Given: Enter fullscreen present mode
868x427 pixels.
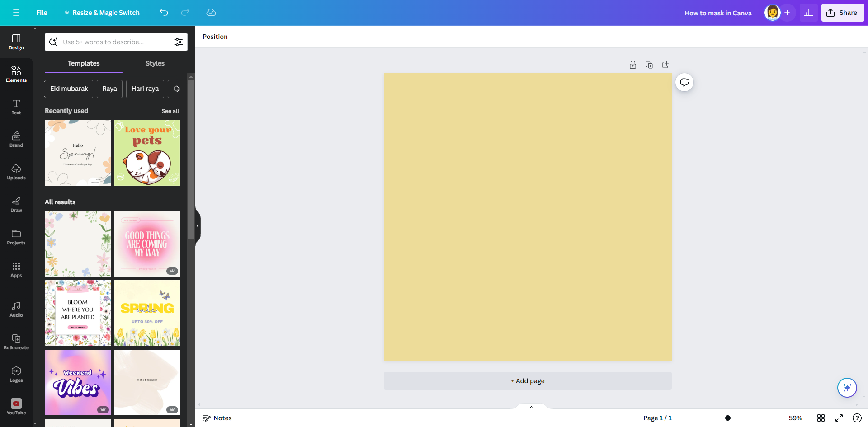Looking at the screenshot, I should pos(839,418).
